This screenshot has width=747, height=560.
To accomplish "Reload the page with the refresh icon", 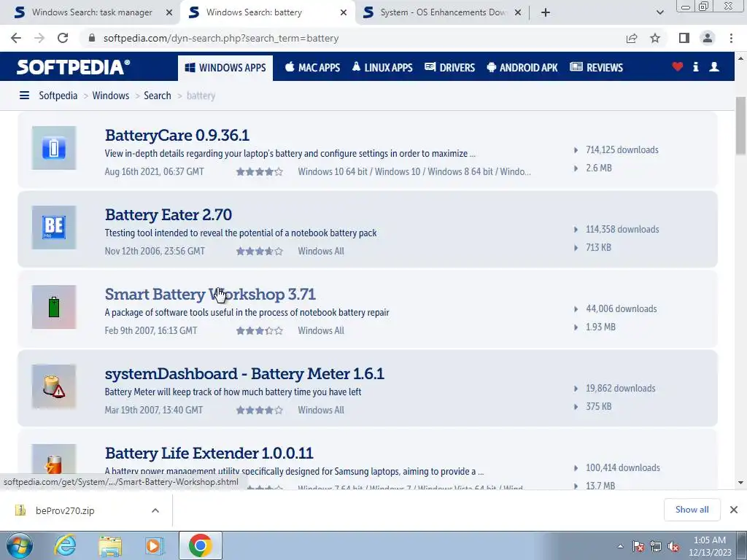I will coord(63,38).
